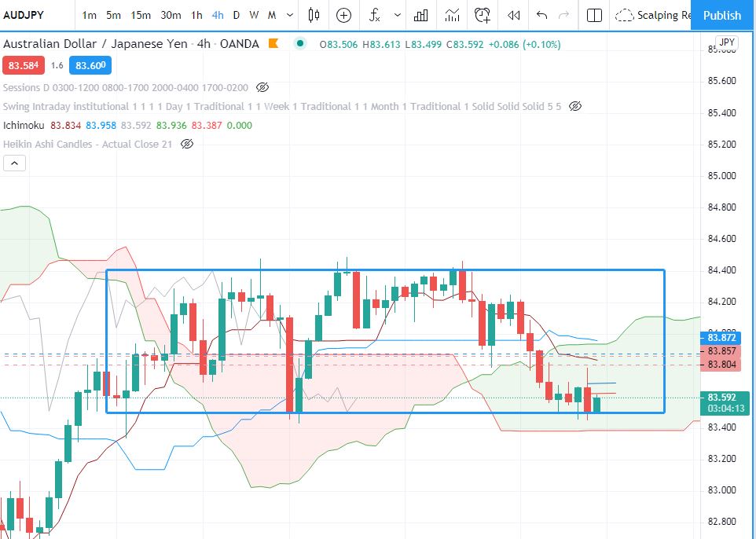Screen dimensions: 756x539
Task: Click the red sell price 83.584 button
Action: pyautogui.click(x=24, y=65)
